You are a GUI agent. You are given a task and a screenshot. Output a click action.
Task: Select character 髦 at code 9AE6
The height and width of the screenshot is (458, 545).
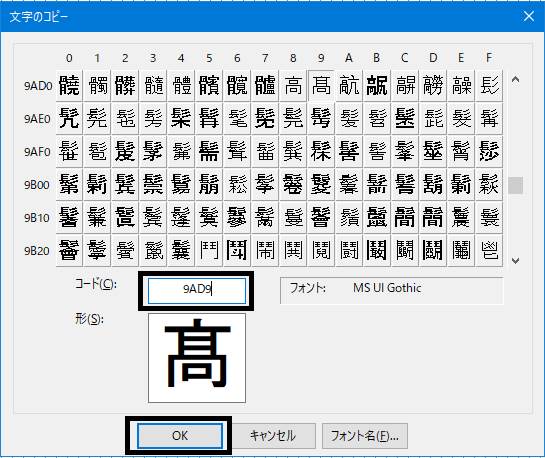coord(237,118)
